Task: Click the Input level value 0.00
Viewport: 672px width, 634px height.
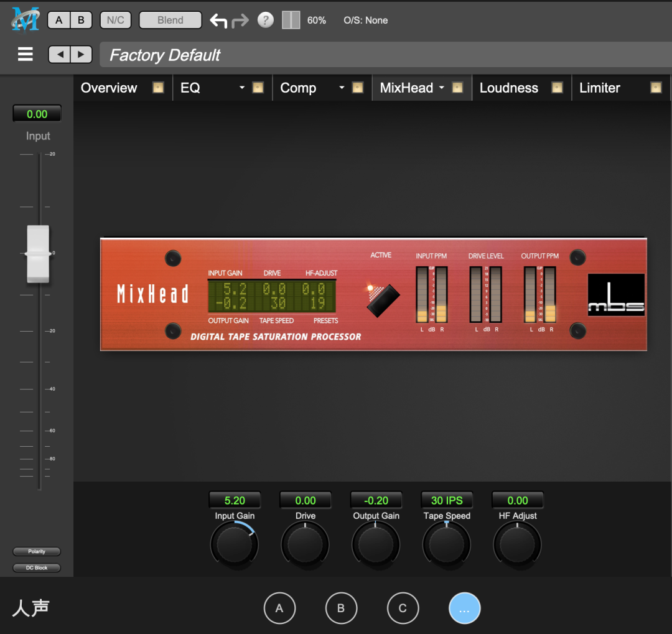Action: point(37,114)
